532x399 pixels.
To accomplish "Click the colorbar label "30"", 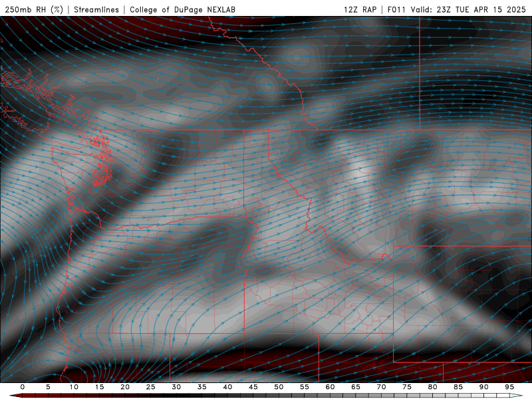I will coord(176,387).
